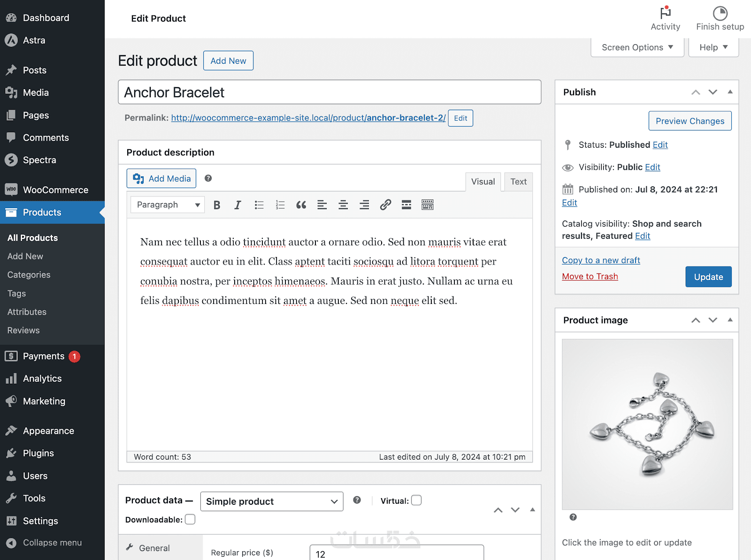Edit the product permalink
751x560 pixels.
click(460, 118)
